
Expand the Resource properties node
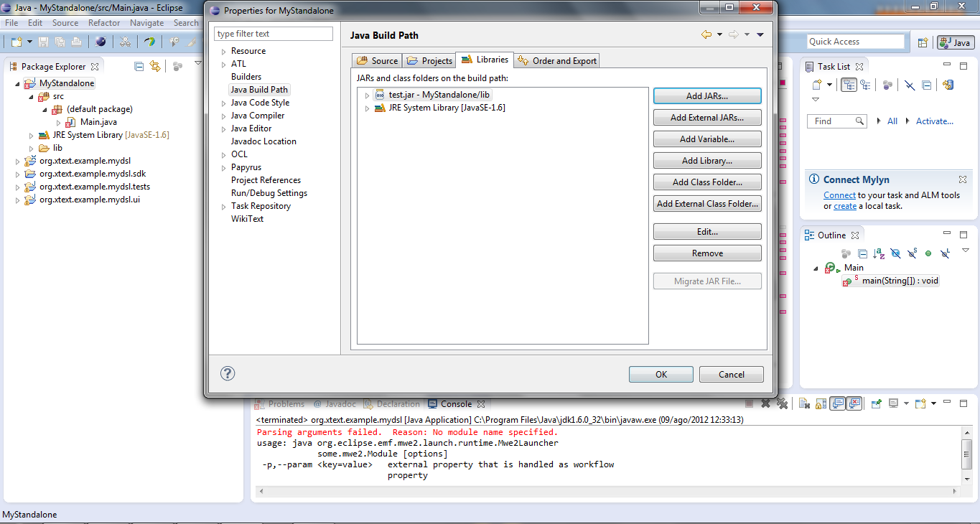click(224, 52)
